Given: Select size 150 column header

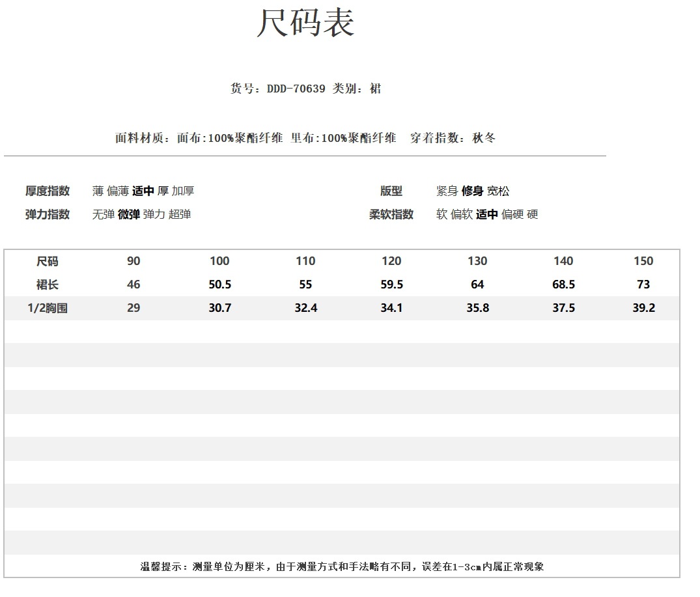Looking at the screenshot, I should pos(643,261).
